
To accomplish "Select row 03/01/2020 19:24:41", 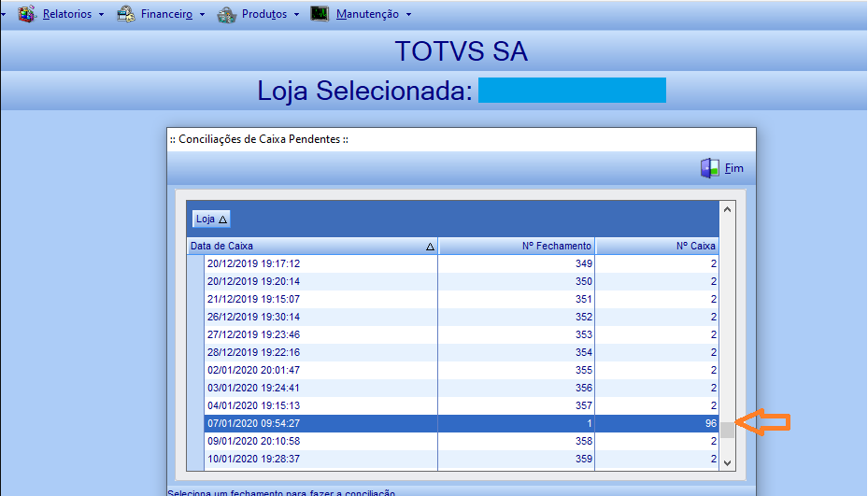I will [462, 388].
